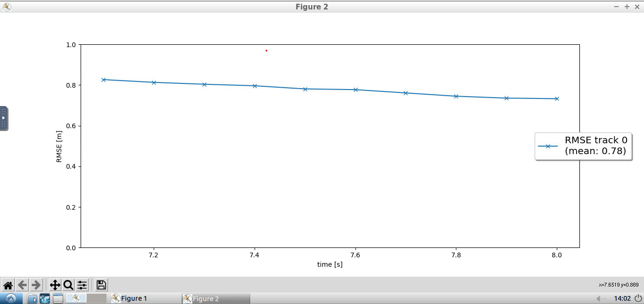Image resolution: width=644 pixels, height=304 pixels.
Task: Toggle the Zoom-to-rectangle tool
Action: [68, 285]
